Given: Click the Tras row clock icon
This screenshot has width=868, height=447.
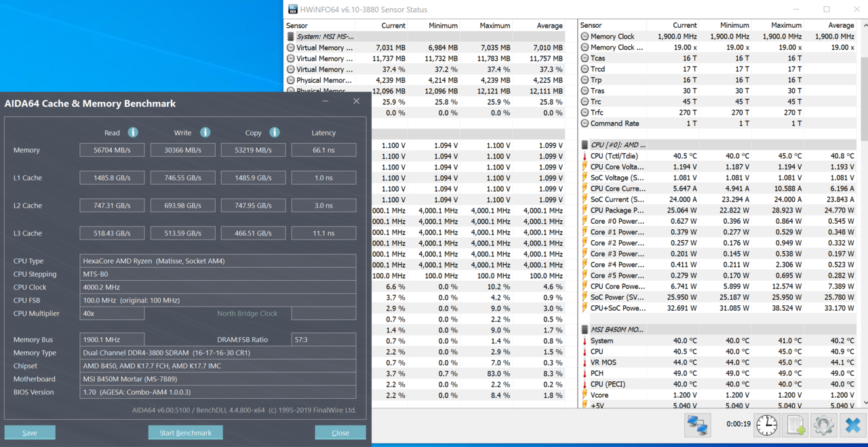Looking at the screenshot, I should pos(585,91).
